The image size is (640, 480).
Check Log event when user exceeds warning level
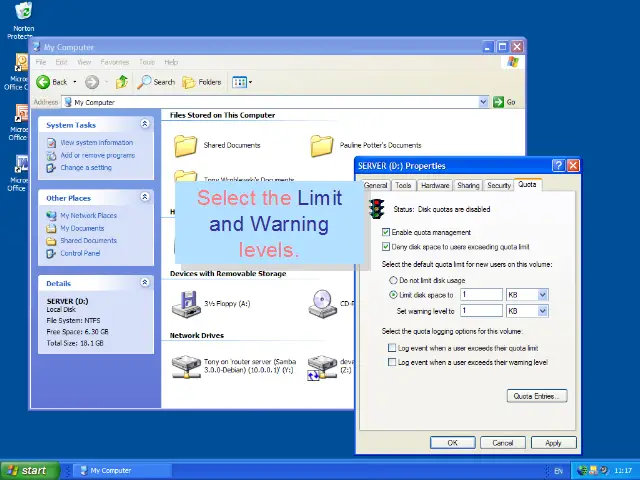point(392,362)
